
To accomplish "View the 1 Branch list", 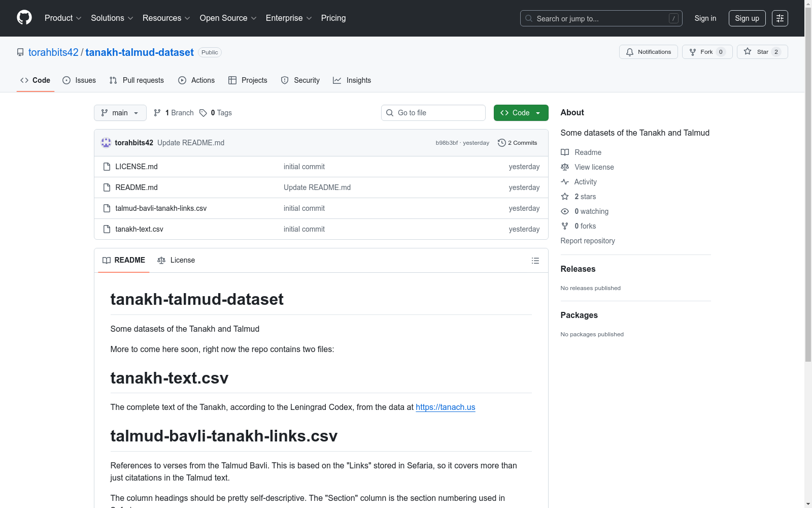I will (174, 113).
